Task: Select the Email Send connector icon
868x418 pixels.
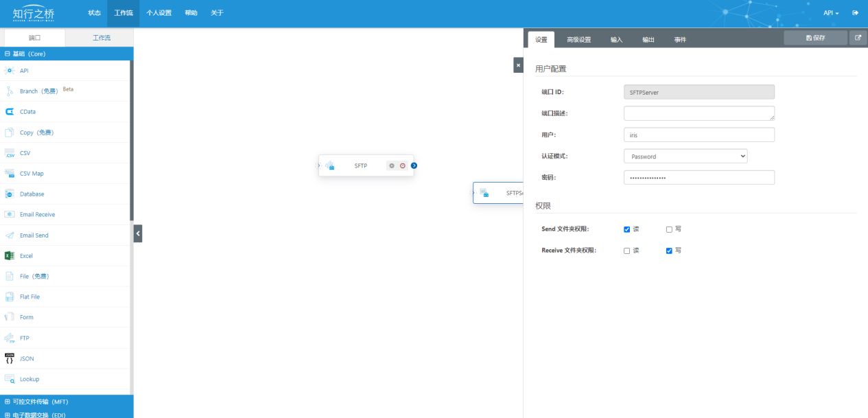Action: tap(10, 235)
